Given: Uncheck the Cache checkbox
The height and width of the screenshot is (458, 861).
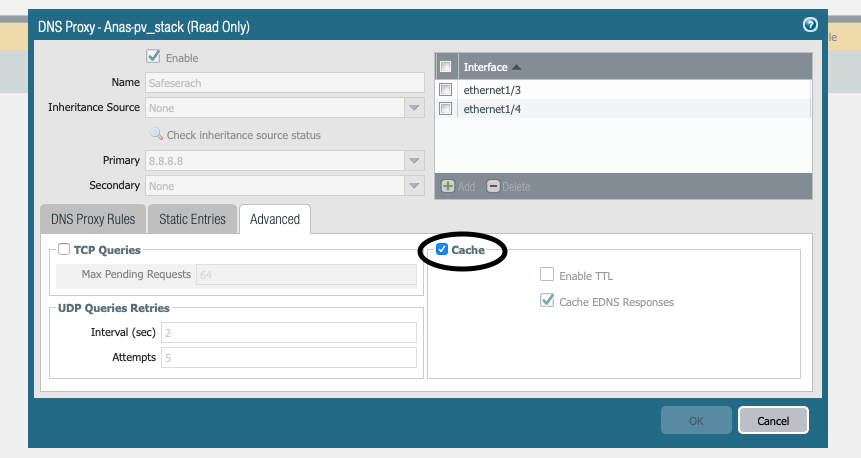Looking at the screenshot, I should 442,249.
